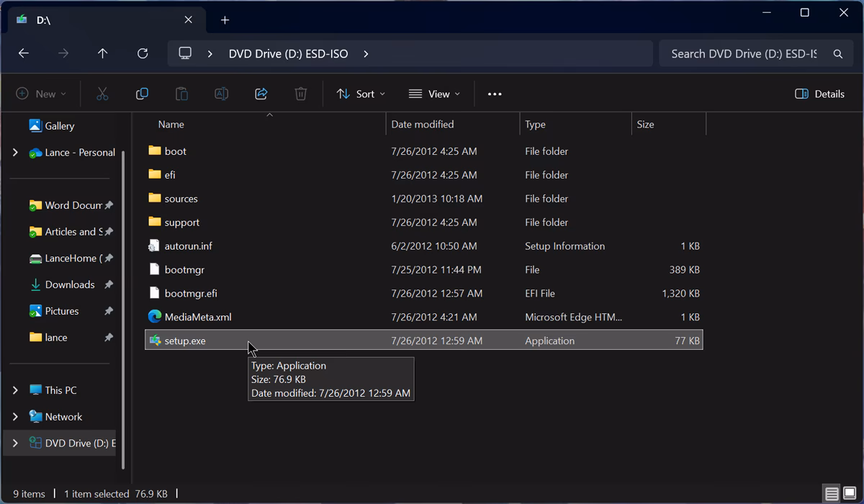864x504 pixels.
Task: Click inside the search input field
Action: pos(734,53)
